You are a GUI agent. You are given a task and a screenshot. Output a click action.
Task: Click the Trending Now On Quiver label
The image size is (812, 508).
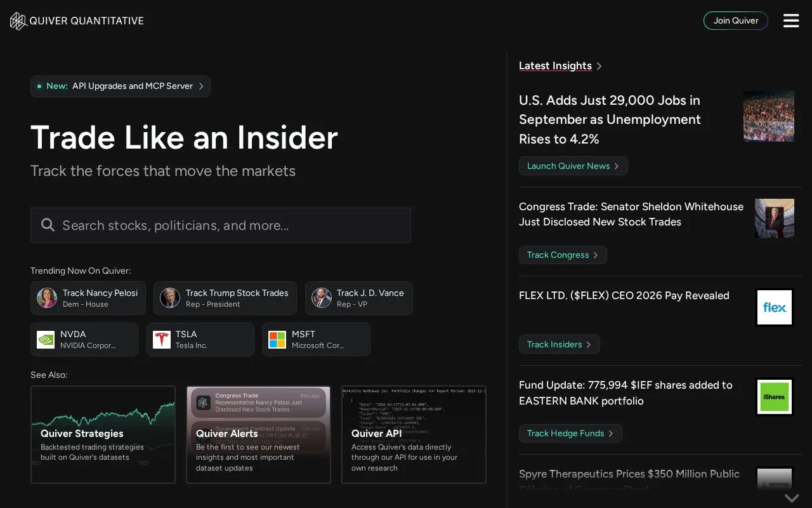pos(81,271)
